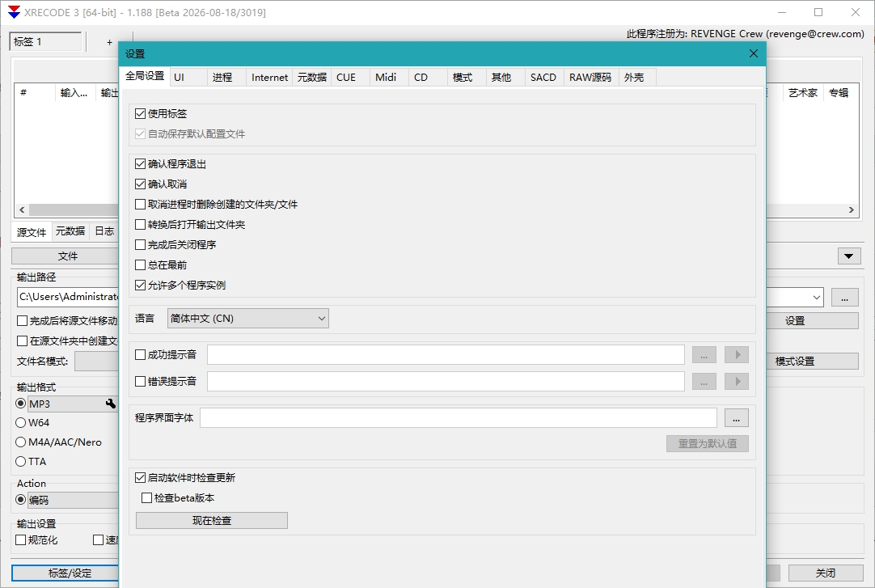Image resolution: width=875 pixels, height=588 pixels.
Task: Open the black triangle dropdown button
Action: pyautogui.click(x=848, y=256)
